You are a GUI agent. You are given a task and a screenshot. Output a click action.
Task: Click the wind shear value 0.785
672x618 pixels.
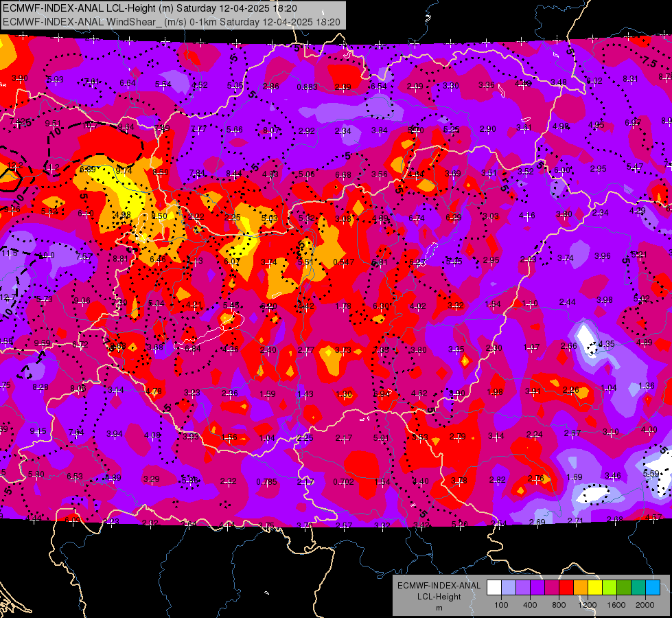point(266,482)
